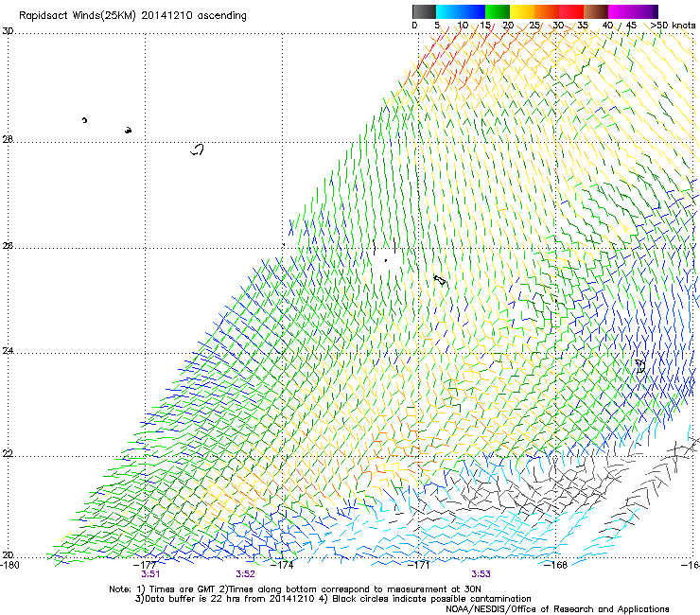
Task: Click the latitude label '22'
Action: (x=8, y=454)
